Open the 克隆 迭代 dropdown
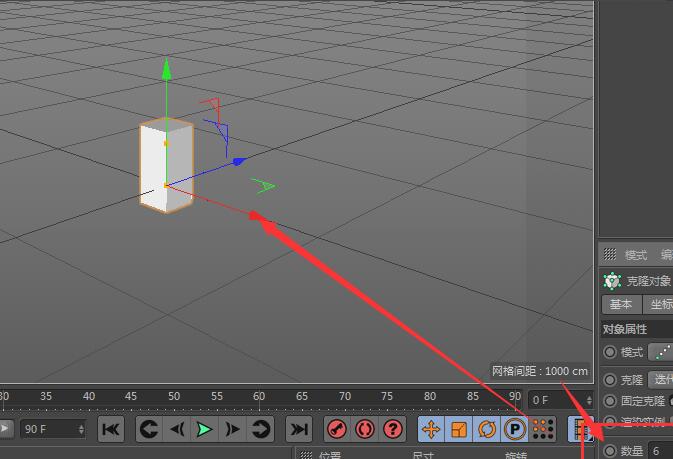Image resolution: width=673 pixels, height=459 pixels. [x=661, y=380]
